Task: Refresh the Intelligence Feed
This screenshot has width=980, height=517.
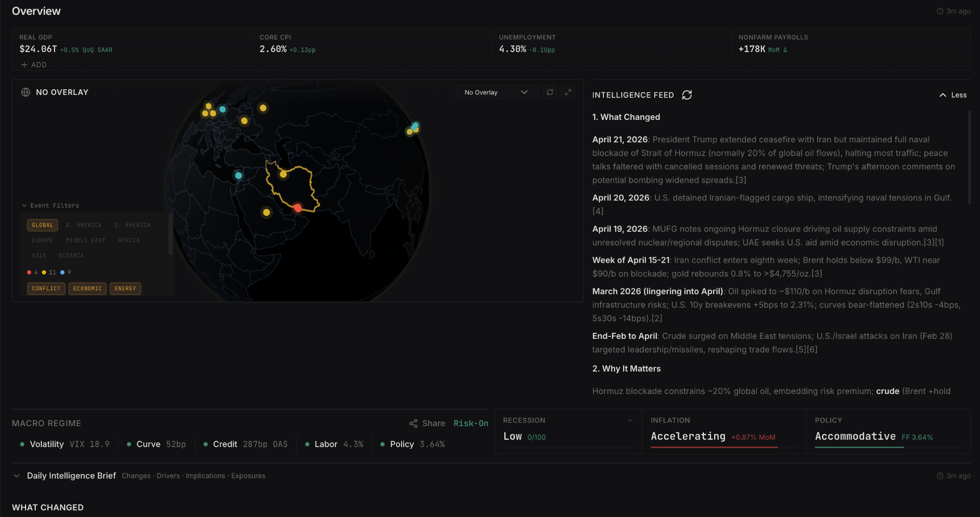Action: 687,95
